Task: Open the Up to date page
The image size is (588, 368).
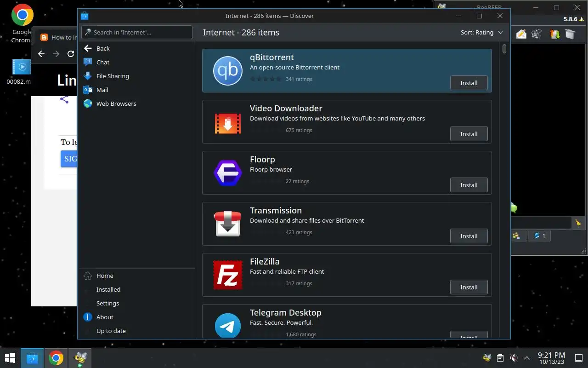Action: pos(137,331)
